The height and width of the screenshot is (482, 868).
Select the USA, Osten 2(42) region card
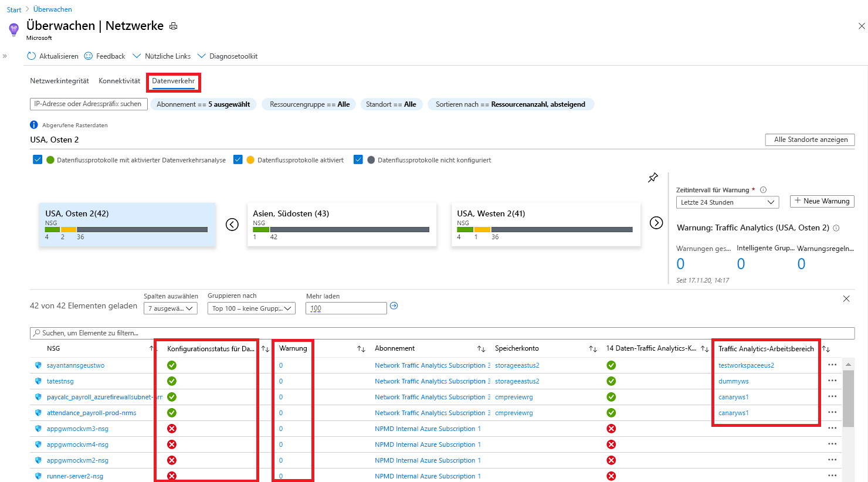pos(127,225)
